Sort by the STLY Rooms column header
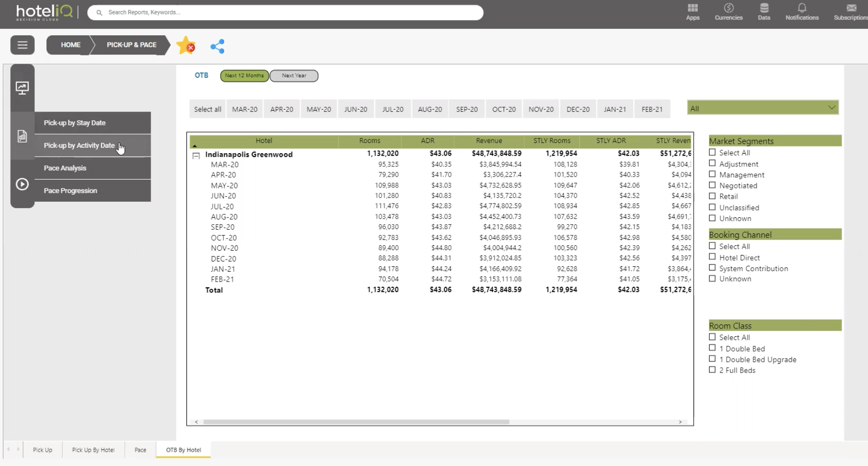 [552, 141]
